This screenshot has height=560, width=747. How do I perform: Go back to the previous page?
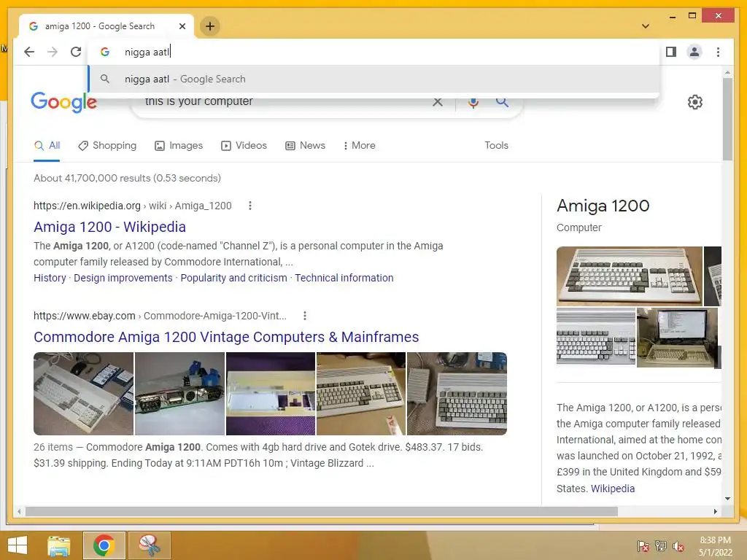coord(29,52)
